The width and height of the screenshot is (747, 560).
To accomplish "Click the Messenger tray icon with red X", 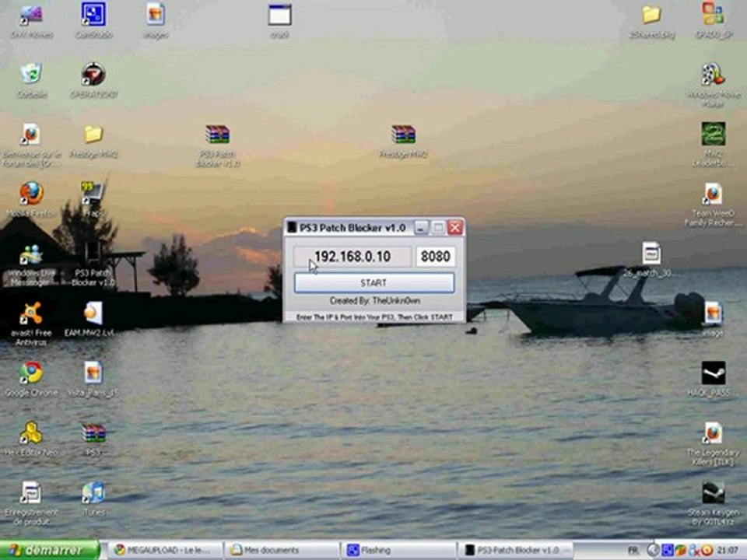I will pyautogui.click(x=694, y=551).
